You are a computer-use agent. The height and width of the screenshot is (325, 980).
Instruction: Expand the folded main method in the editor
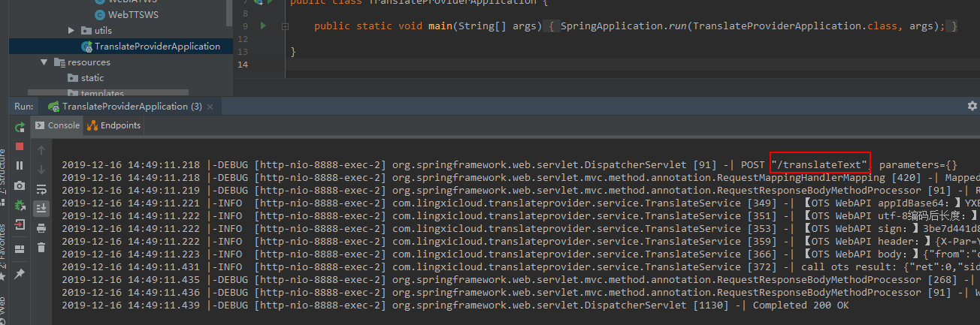click(286, 26)
